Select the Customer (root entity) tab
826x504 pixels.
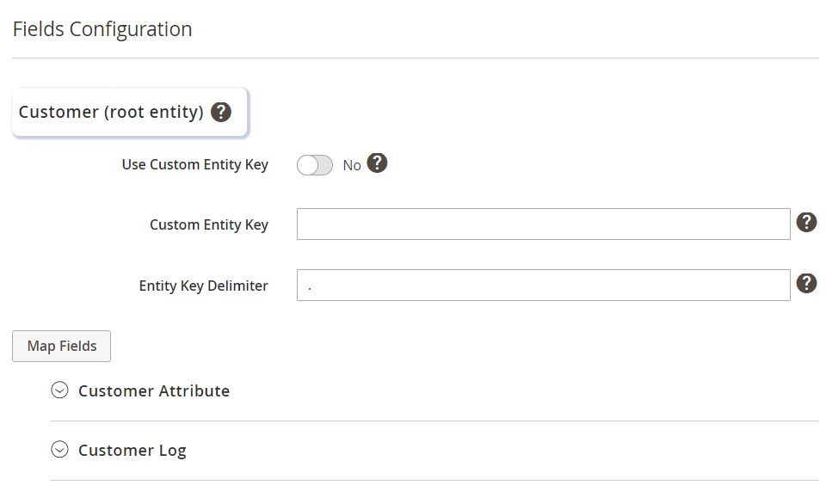tap(111, 112)
